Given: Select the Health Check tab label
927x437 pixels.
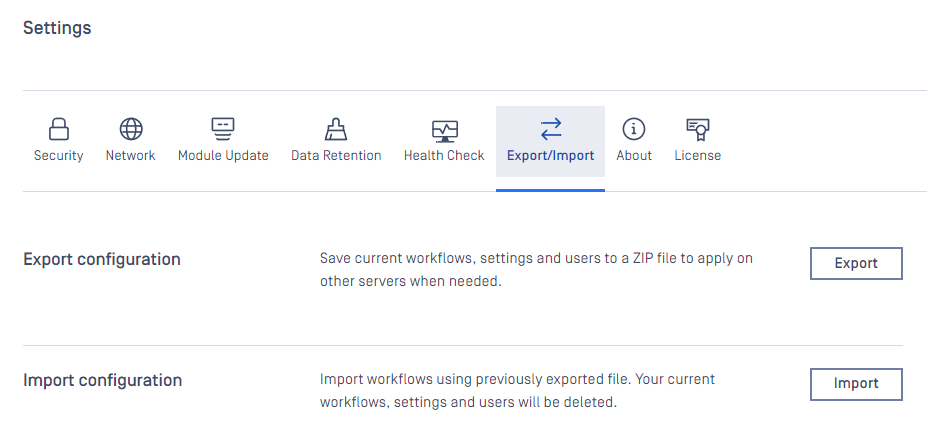Looking at the screenshot, I should click(x=444, y=156).
